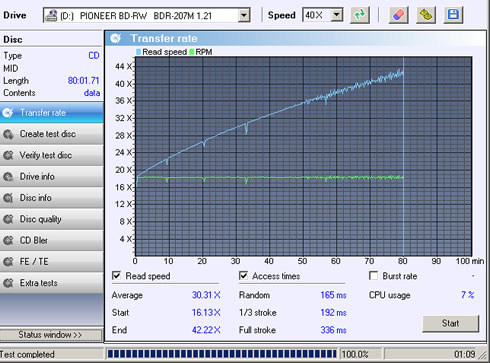490x363 pixels.
Task: Switch to the Drive info tab
Action: click(x=51, y=177)
